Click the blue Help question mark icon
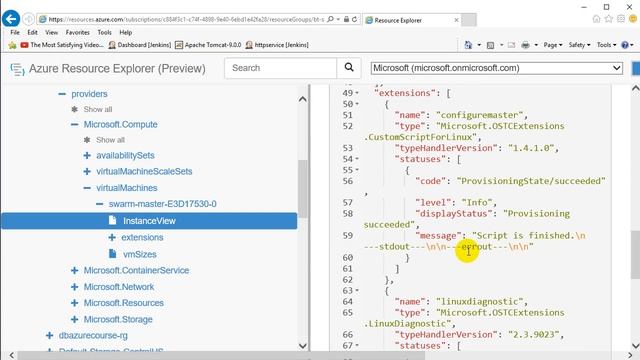The image size is (640, 360). coord(625,45)
